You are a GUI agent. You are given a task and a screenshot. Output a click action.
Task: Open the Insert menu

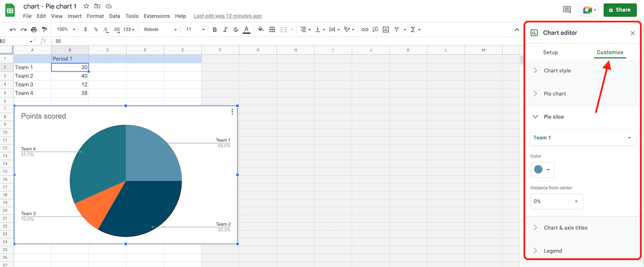pyautogui.click(x=75, y=16)
